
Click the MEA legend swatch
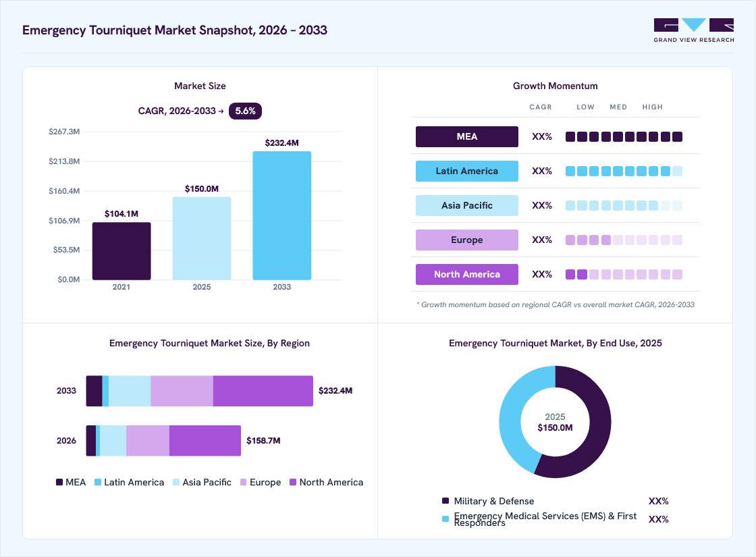point(59,482)
